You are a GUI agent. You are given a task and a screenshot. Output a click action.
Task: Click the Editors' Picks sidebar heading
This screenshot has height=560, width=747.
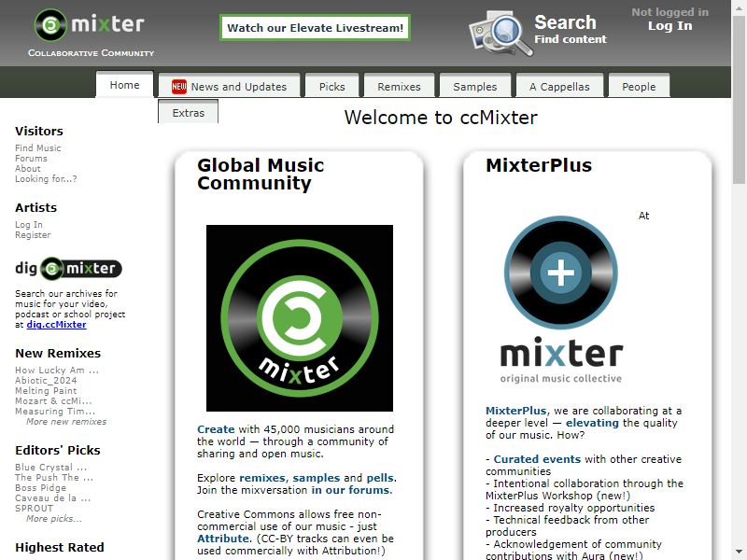pyautogui.click(x=58, y=451)
